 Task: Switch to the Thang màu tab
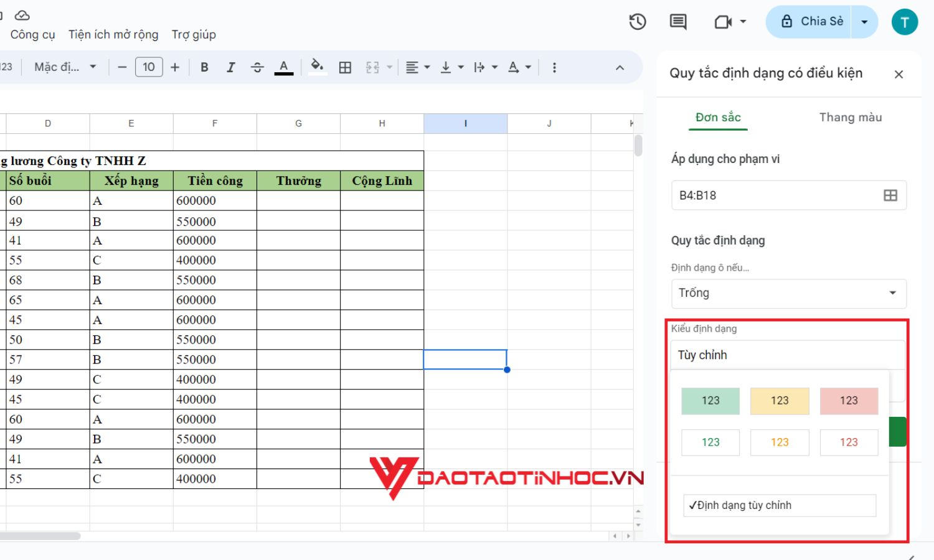(851, 118)
